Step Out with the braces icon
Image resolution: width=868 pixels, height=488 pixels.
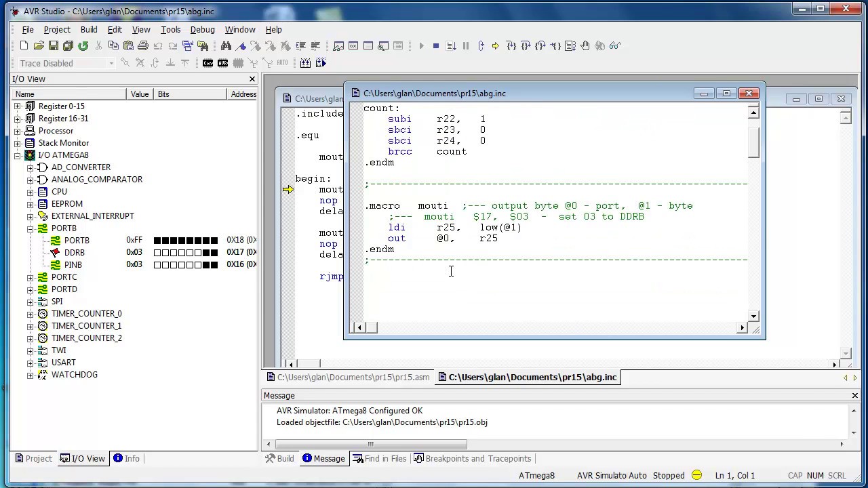click(x=540, y=45)
